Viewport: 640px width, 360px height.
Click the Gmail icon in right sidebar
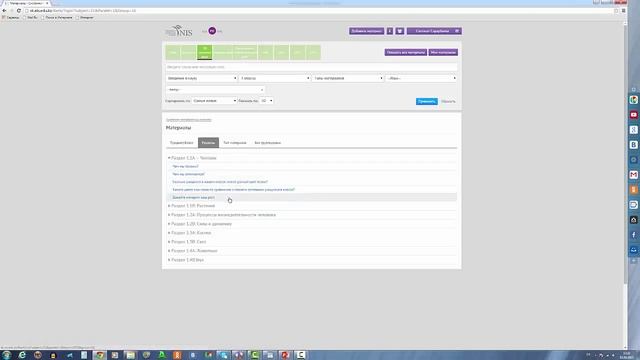[x=633, y=175]
